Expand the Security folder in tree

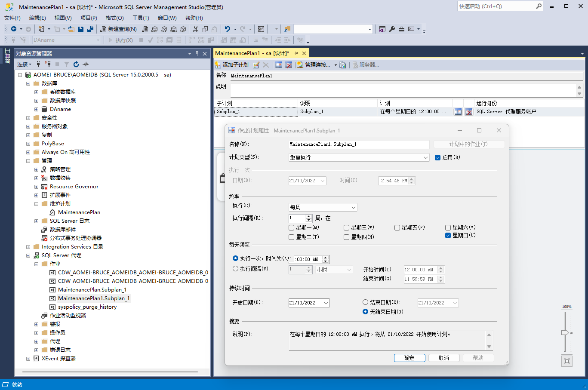28,118
